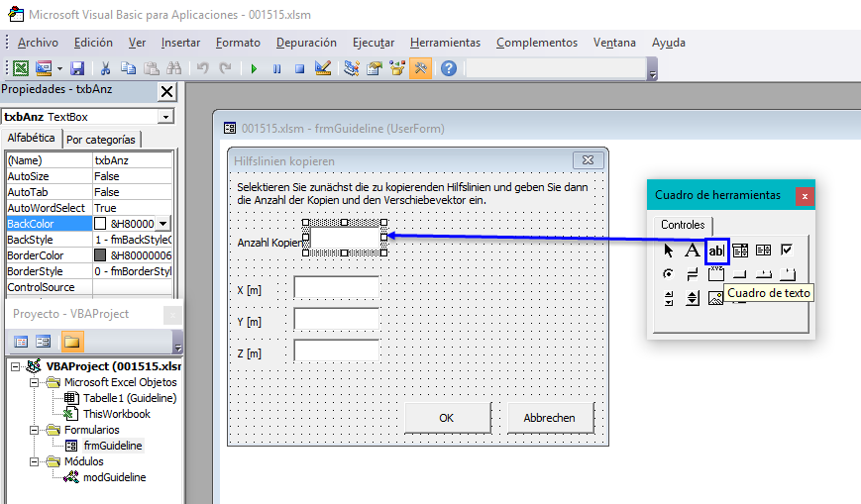
Task: Choose the ToggleButton tool in toolbox
Action: point(693,274)
